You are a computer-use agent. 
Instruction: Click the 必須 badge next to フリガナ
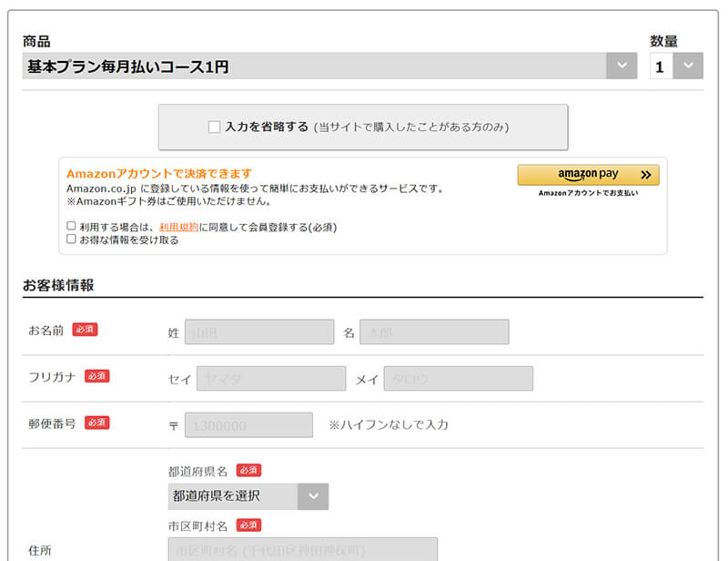(x=97, y=376)
